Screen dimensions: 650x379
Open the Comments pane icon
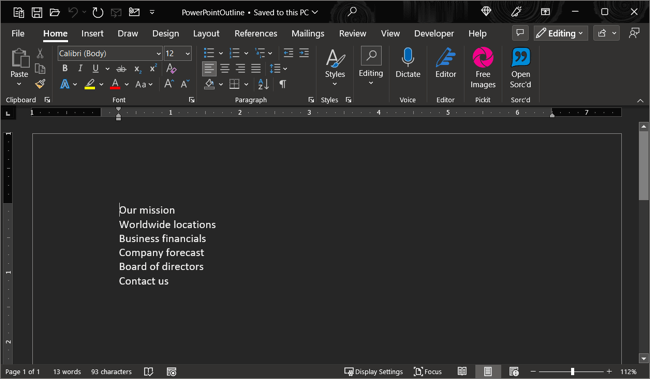click(520, 33)
